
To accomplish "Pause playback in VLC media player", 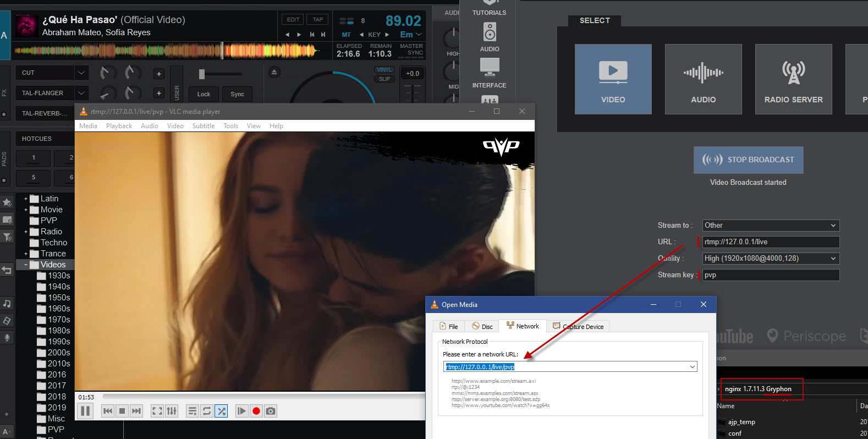I will (x=85, y=411).
